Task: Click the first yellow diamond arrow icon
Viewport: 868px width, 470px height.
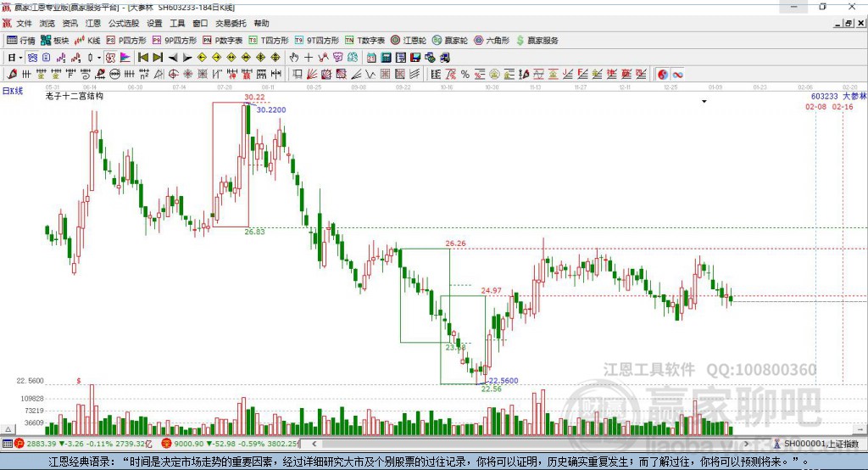Action: [x=202, y=58]
